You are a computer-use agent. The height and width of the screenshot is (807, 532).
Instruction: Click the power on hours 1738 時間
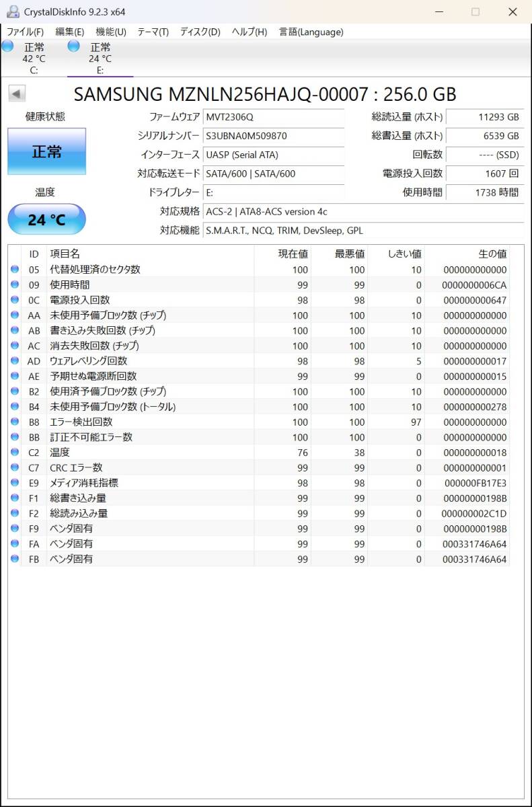pos(484,192)
